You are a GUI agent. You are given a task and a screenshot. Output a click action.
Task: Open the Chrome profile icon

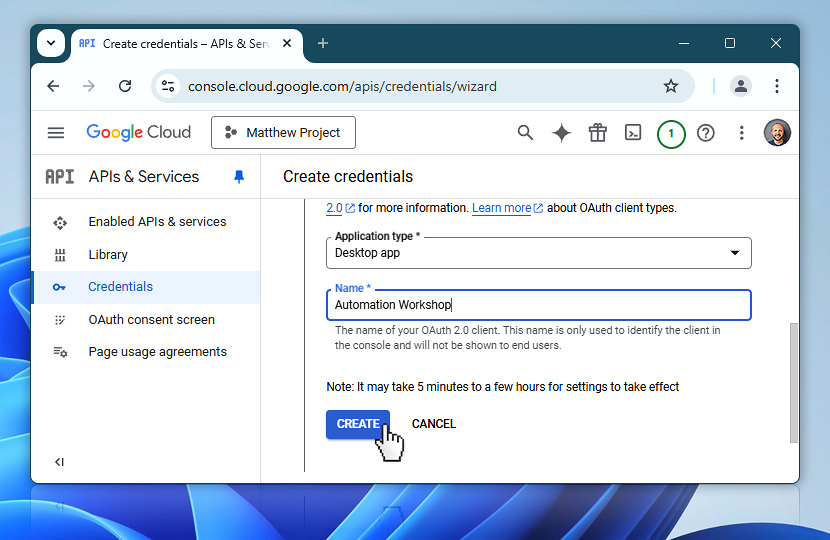741,86
